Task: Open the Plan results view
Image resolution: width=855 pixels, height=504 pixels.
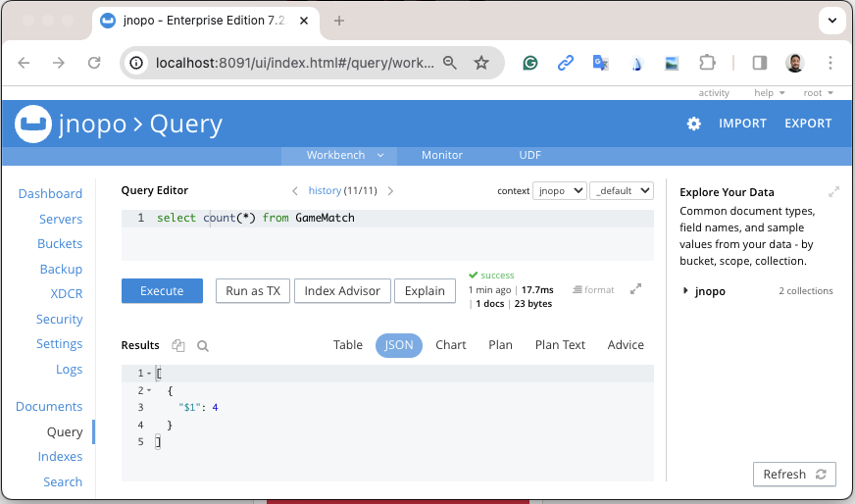Action: pos(500,345)
